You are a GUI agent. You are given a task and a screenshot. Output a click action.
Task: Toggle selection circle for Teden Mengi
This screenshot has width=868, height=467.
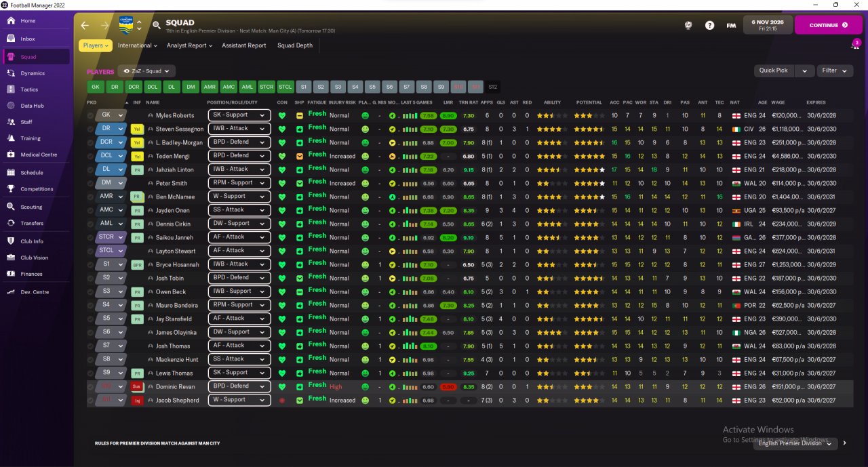point(91,156)
